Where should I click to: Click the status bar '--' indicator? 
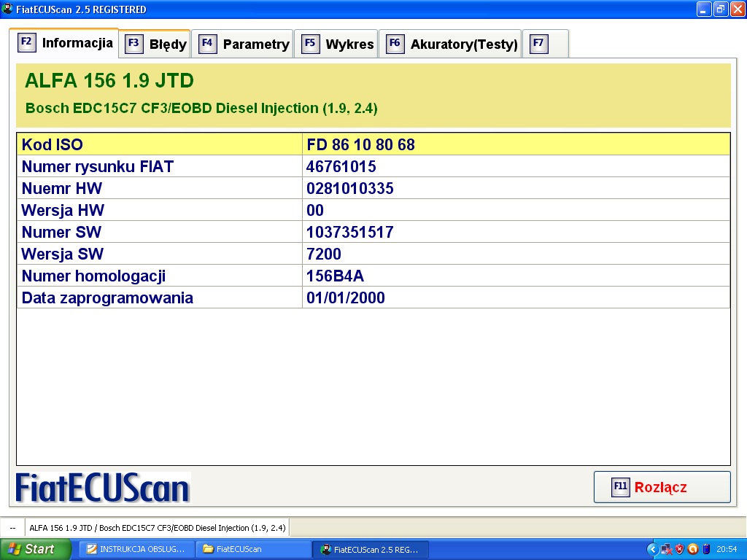(x=13, y=528)
